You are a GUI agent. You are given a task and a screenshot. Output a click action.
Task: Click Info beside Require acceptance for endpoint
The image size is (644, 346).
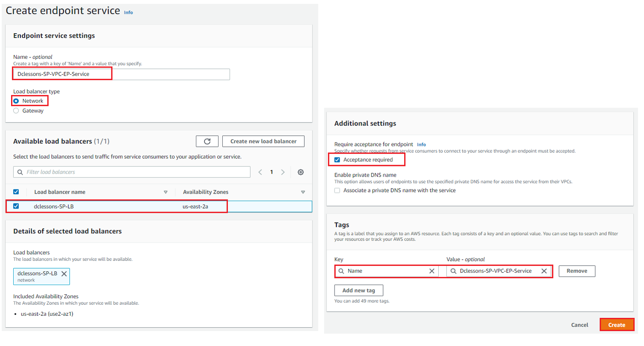pos(423,144)
